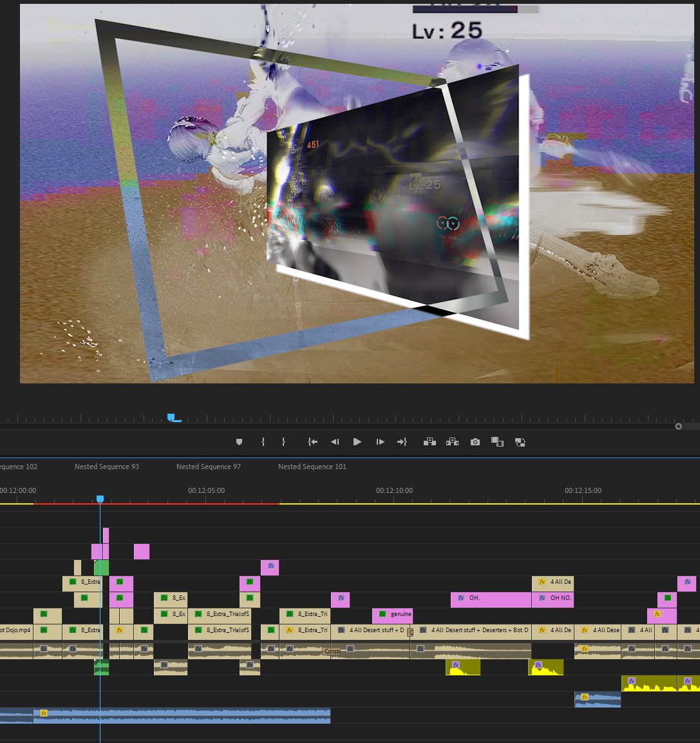This screenshot has width=700, height=743.
Task: Click the fx badge on the 4 All Desert stuff + D clip
Action: [341, 630]
